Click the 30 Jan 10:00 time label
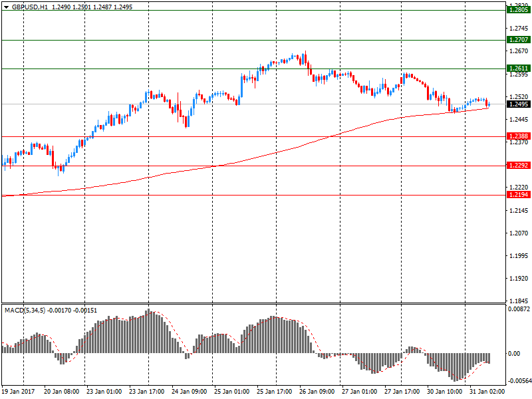The width and height of the screenshot is (532, 399). pos(444,391)
